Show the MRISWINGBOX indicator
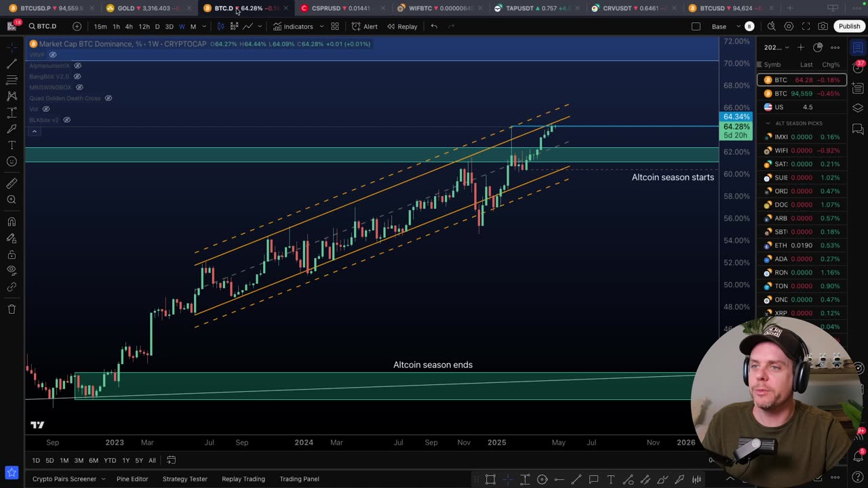Screen dimensions: 868x488 (79, 87)
